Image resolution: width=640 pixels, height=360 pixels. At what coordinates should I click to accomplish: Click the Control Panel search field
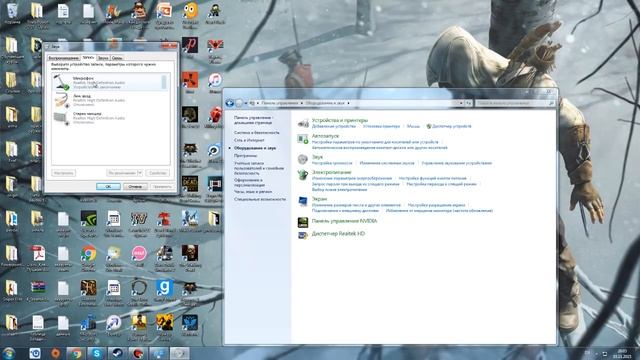(515, 103)
